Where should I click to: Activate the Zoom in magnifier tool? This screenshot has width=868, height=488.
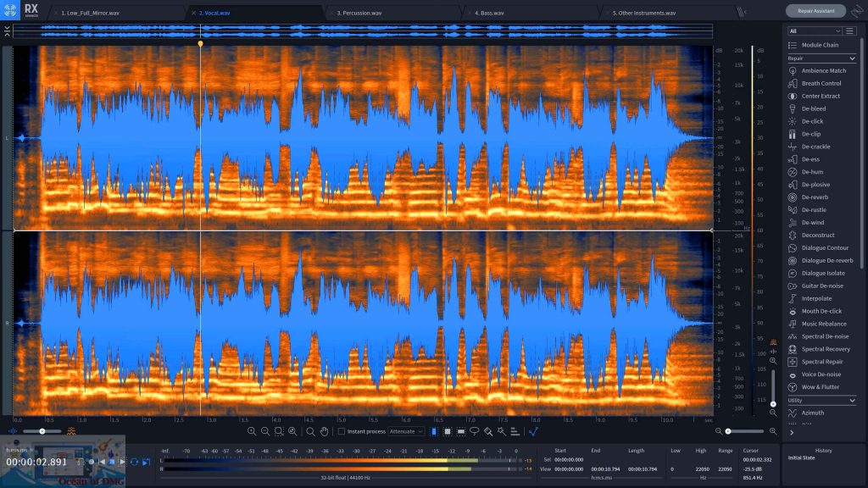pos(253,432)
